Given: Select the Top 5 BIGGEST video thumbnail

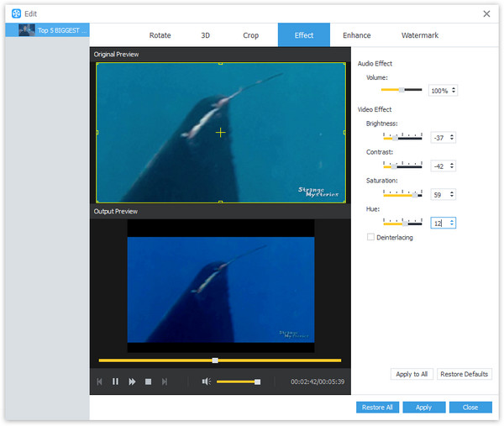Looking at the screenshot, I should click(x=27, y=30).
